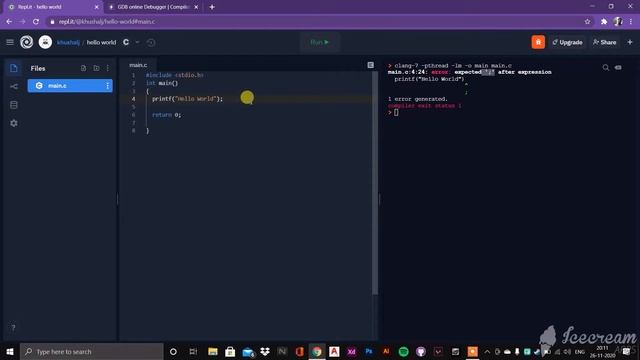Open the Help question mark icon
The image size is (640, 360).
tap(13, 327)
